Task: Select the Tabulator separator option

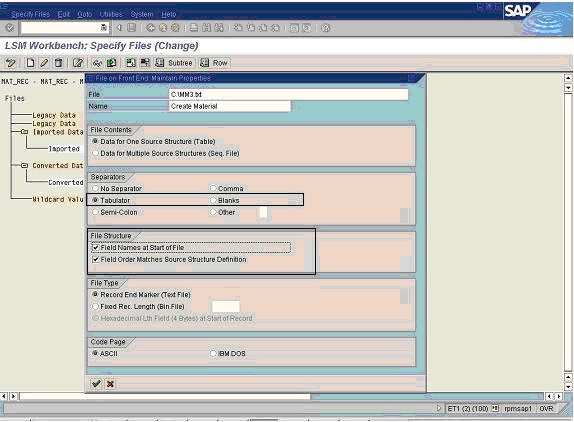Action: 111,200
